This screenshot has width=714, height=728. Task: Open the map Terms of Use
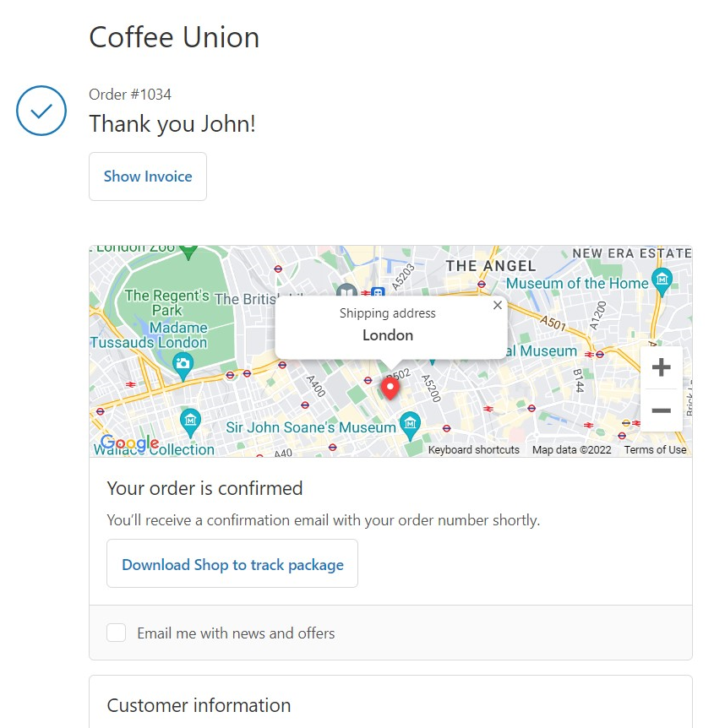point(655,450)
